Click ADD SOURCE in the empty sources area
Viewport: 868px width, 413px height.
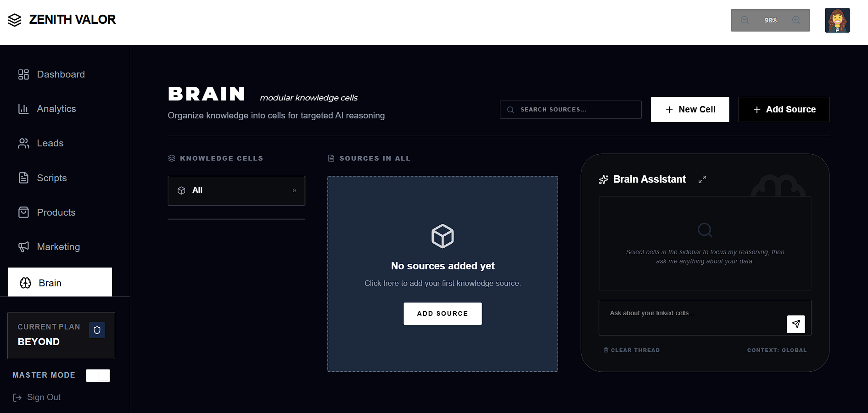click(x=442, y=313)
